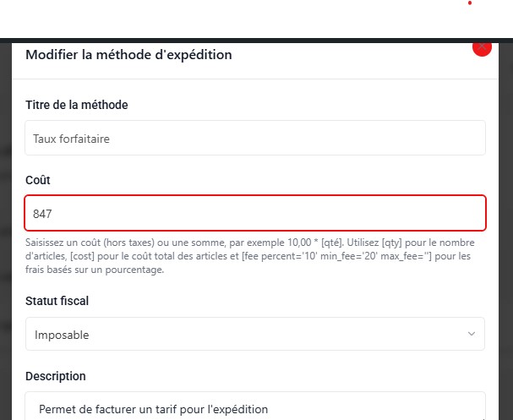Click the small red dot above modal
The image size is (513, 420).
coord(470,3)
